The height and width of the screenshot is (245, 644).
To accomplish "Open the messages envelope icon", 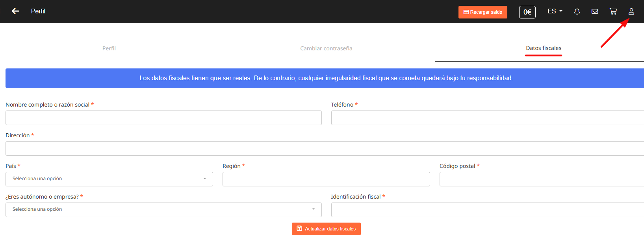I will (595, 12).
